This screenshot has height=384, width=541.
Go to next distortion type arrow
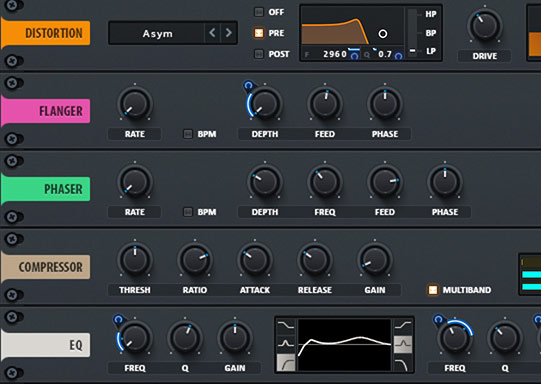(228, 33)
